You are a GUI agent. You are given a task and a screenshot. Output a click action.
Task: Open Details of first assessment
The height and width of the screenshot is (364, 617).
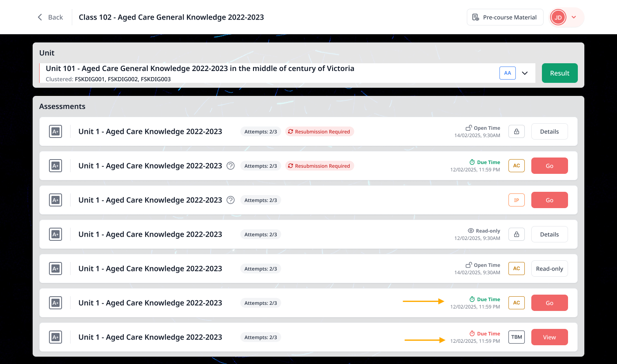(550, 131)
